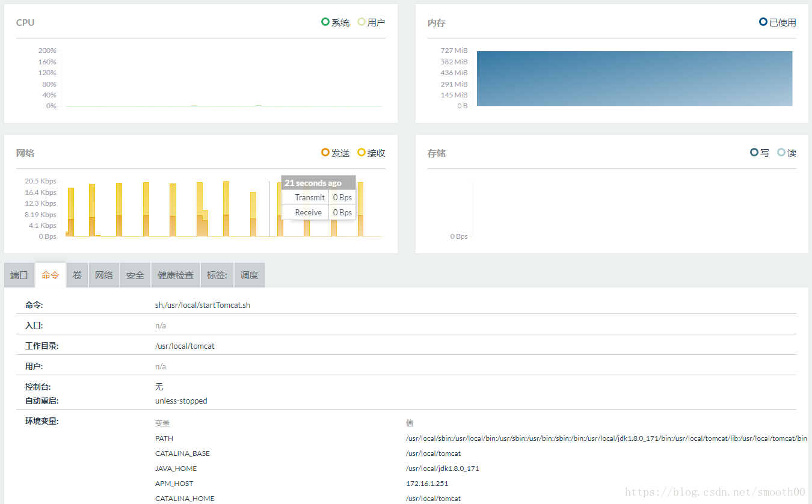Click the 内存 chart title
812x504 pixels.
(437, 23)
